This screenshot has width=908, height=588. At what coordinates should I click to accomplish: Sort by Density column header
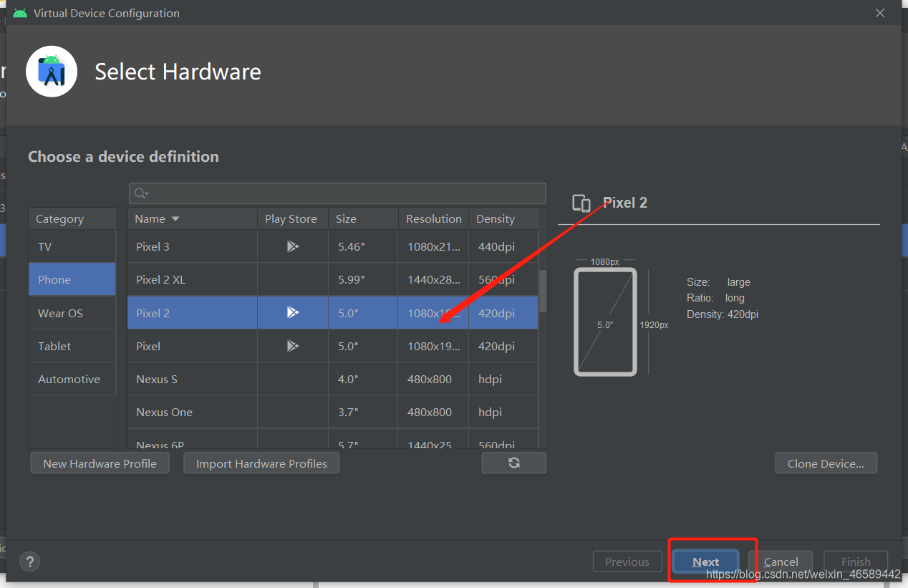pos(504,218)
